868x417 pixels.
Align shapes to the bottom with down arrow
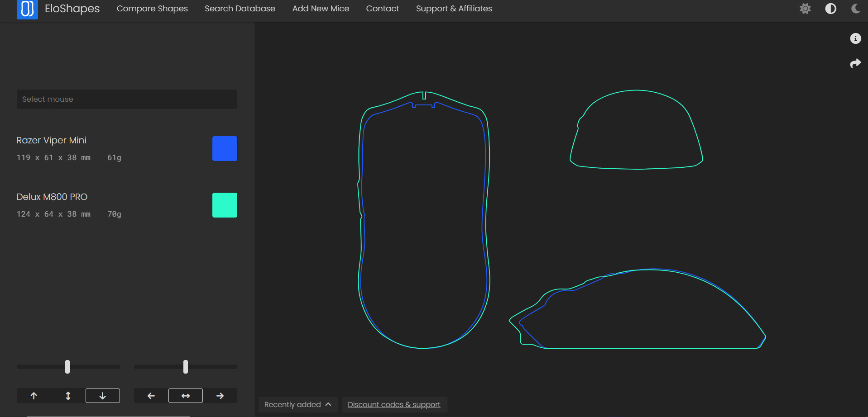[103, 396]
